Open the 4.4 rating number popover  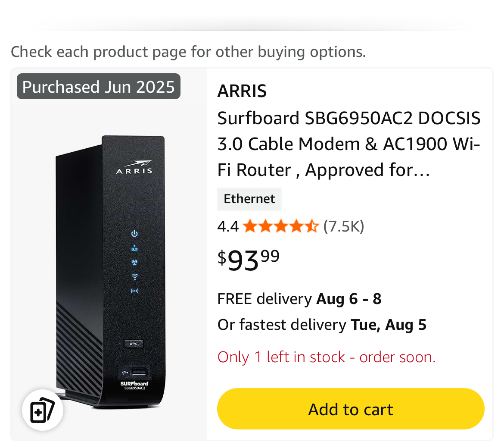227,226
